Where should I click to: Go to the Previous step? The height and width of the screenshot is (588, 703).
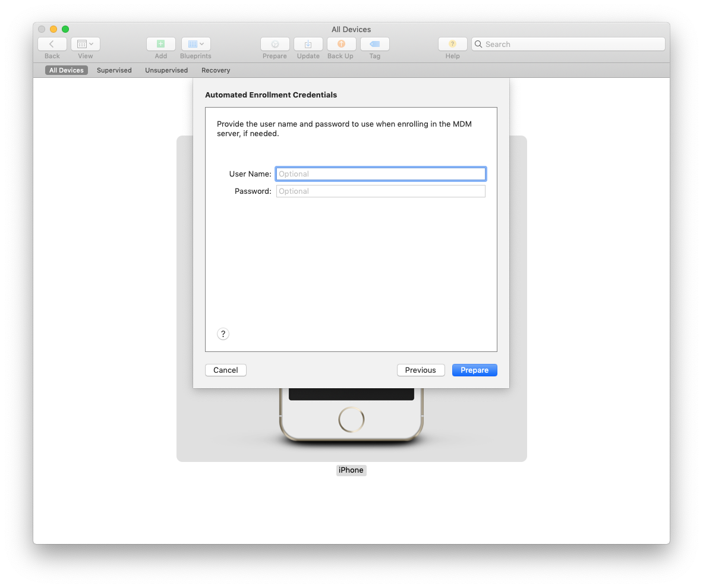(x=420, y=370)
